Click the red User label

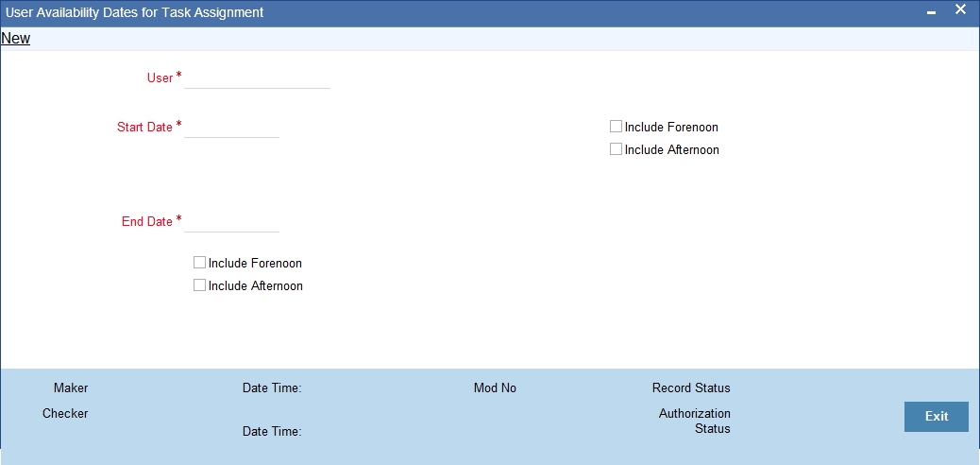click(160, 78)
